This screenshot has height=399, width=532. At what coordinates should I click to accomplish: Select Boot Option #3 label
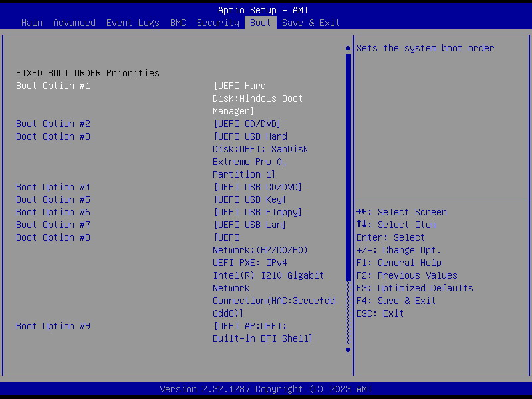click(53, 136)
